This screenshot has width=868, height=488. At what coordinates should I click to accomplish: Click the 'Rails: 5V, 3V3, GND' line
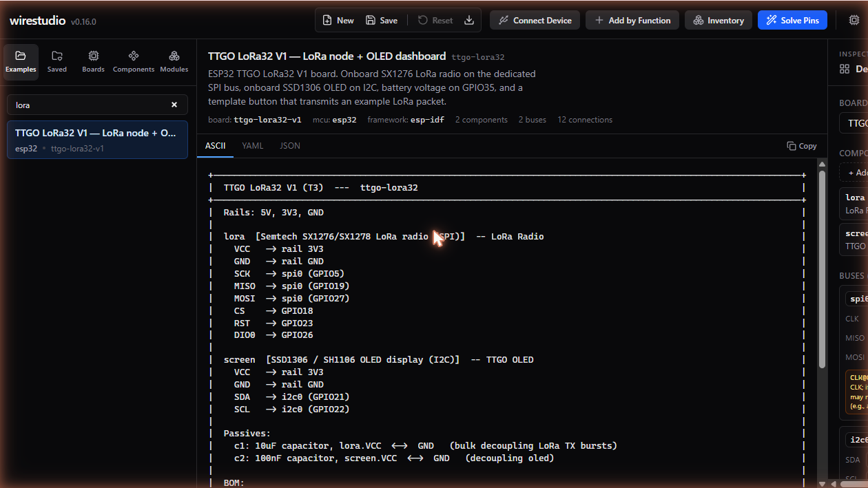[x=273, y=213]
